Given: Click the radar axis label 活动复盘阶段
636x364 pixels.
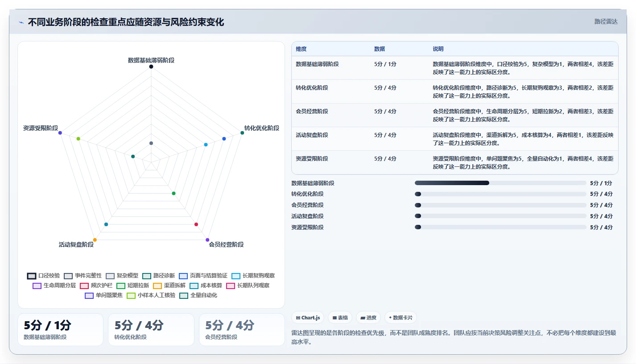Looking at the screenshot, I should coord(76,244).
